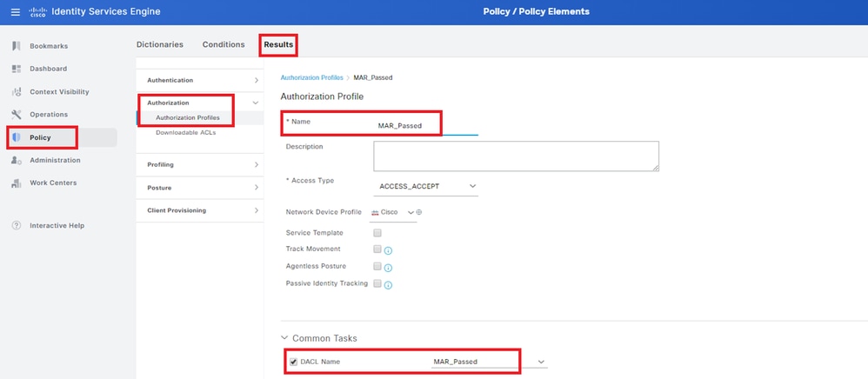The height and width of the screenshot is (379, 868).
Task: Click the Description text area
Action: [x=516, y=156]
